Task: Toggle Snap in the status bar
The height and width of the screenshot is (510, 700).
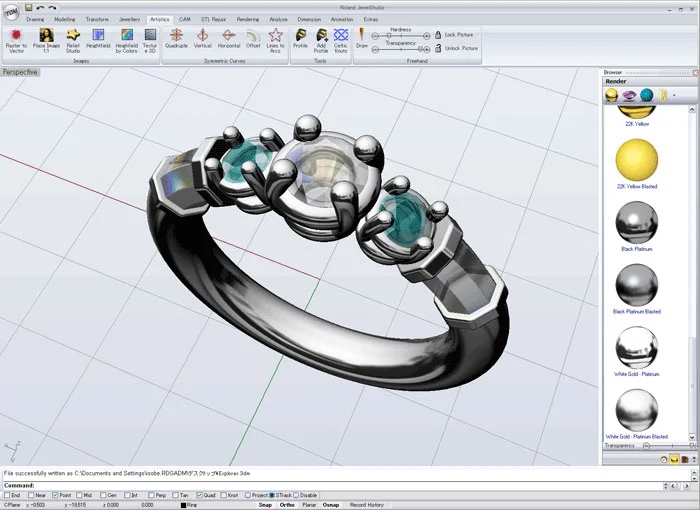Action: click(x=265, y=505)
